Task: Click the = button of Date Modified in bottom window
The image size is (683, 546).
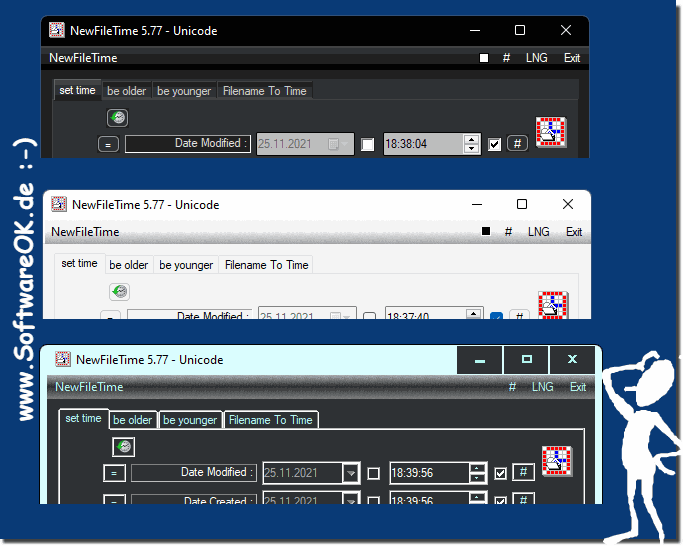Action: pos(114,473)
